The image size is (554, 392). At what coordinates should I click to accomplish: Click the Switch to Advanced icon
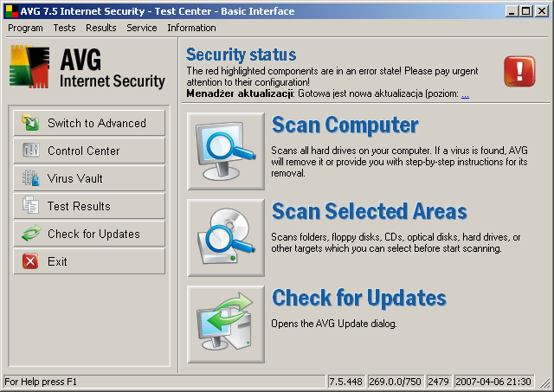pos(31,123)
